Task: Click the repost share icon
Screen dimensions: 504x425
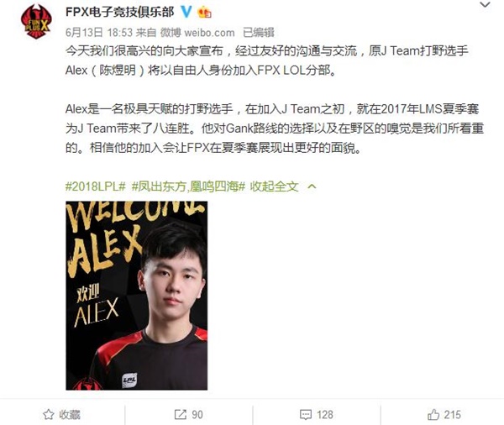Action: coord(180,414)
